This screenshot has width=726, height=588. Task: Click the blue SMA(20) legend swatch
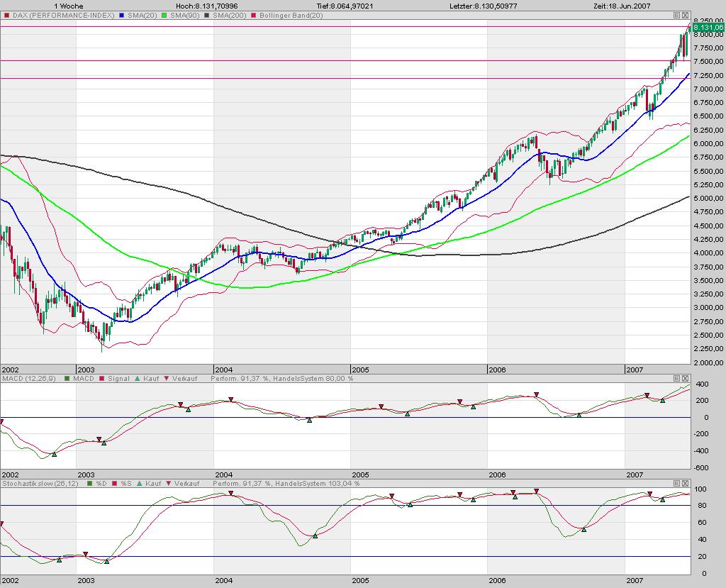122,16
